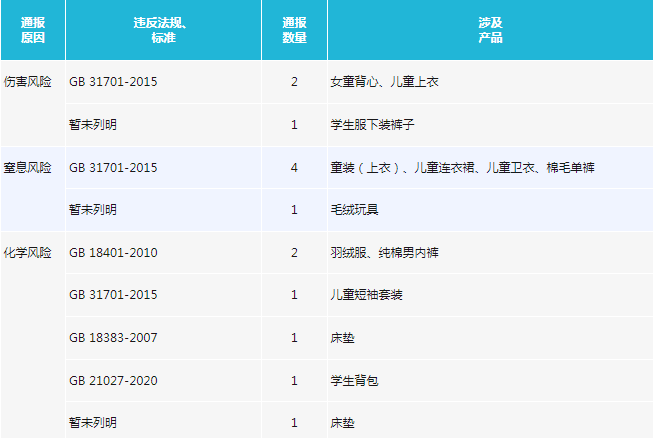Select the 学生背包 product cell
Screen dimensions: 653x438
354,381
